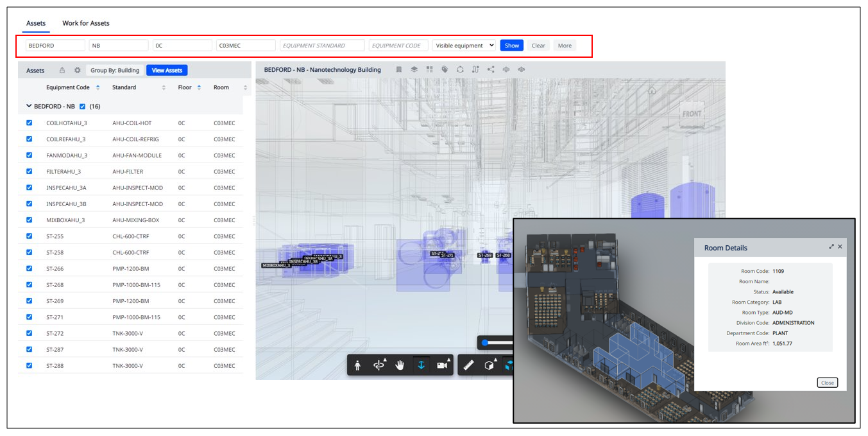Viewport: 868px width, 436px height.
Task: Sort by the Room column arrows
Action: coord(245,87)
